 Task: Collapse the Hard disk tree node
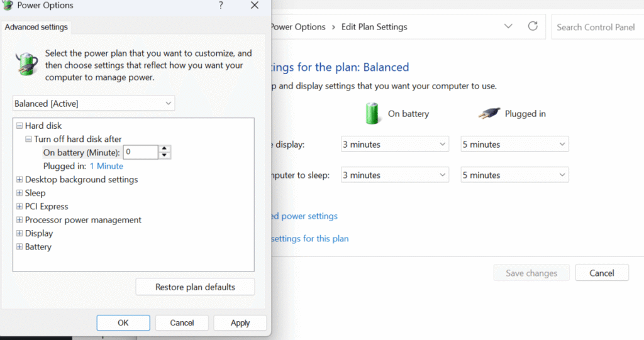[x=19, y=126]
